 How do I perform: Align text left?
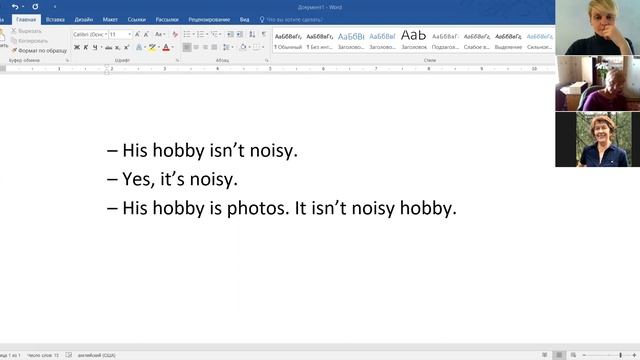pos(187,47)
